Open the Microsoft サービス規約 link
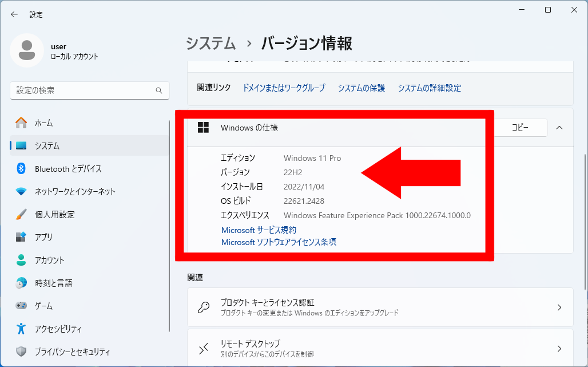The height and width of the screenshot is (367, 588). click(x=259, y=230)
